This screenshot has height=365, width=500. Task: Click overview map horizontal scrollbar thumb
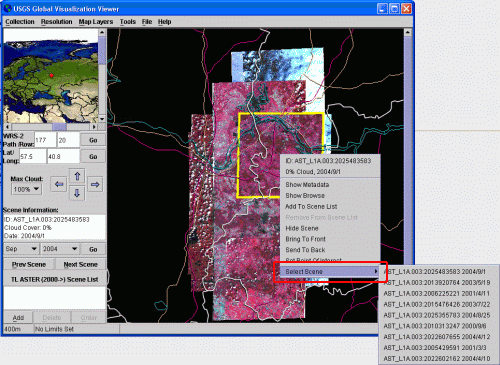[x=60, y=127]
